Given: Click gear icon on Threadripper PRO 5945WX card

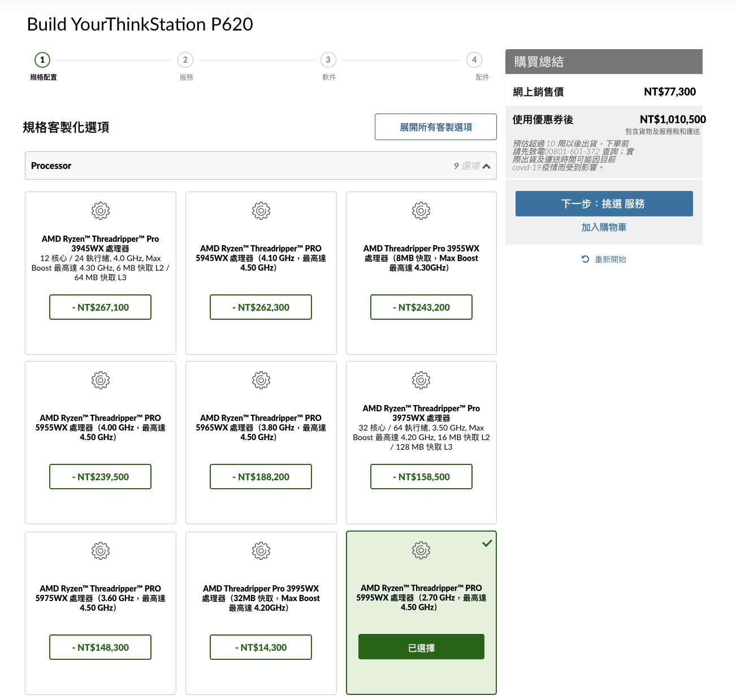Looking at the screenshot, I should 261,211.
